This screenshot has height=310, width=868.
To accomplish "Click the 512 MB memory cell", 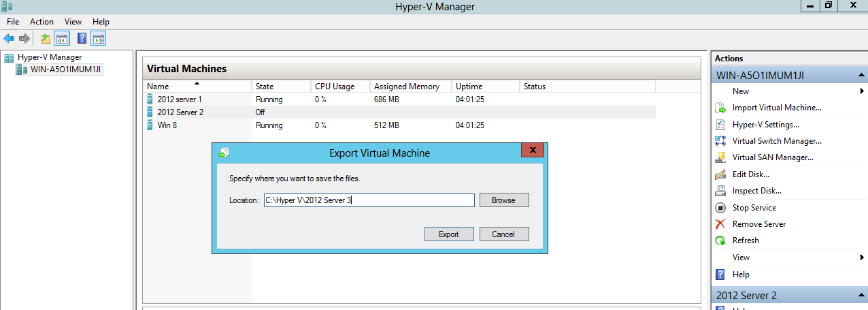I will [x=386, y=125].
